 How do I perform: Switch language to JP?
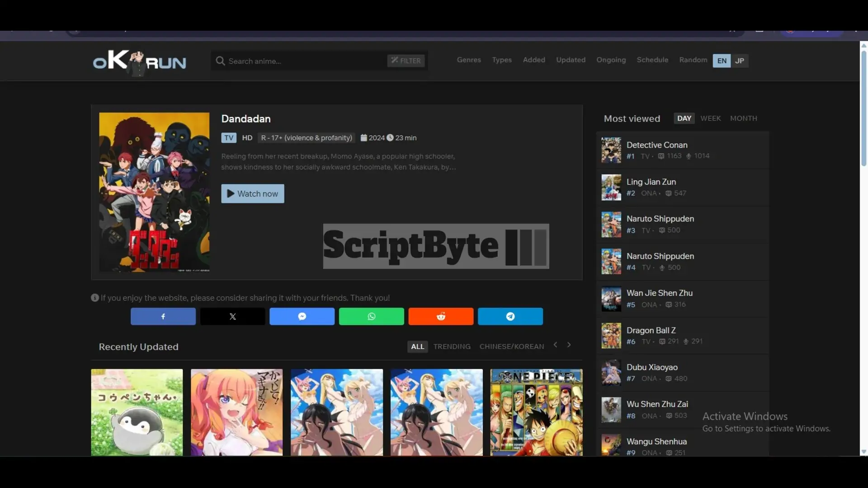click(x=740, y=61)
